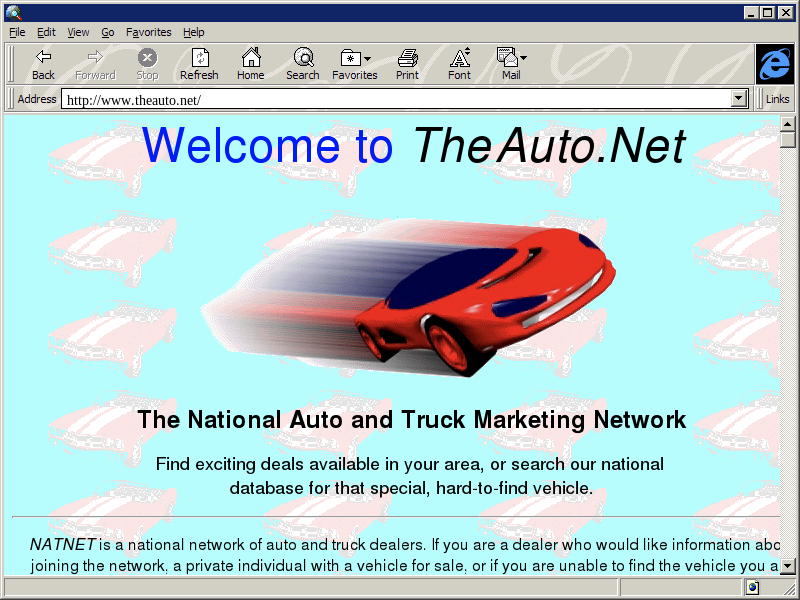Open the Favorites button dropdown arrow

point(368,59)
